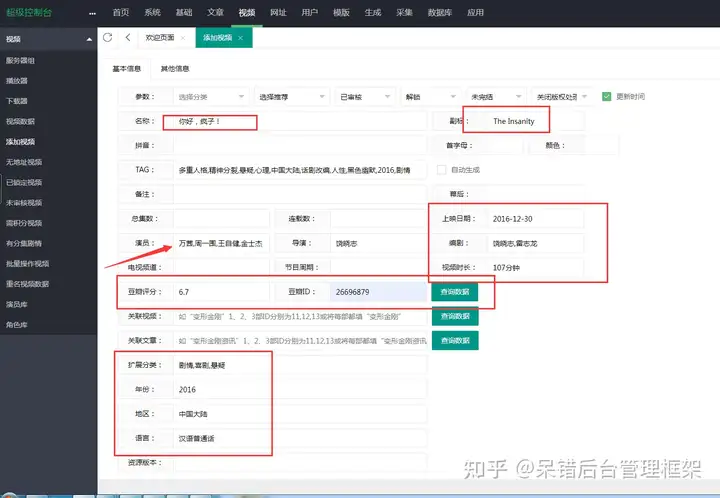The height and width of the screenshot is (498, 720).
Task: Click the 连载数 input field
Action: [x=379, y=219]
